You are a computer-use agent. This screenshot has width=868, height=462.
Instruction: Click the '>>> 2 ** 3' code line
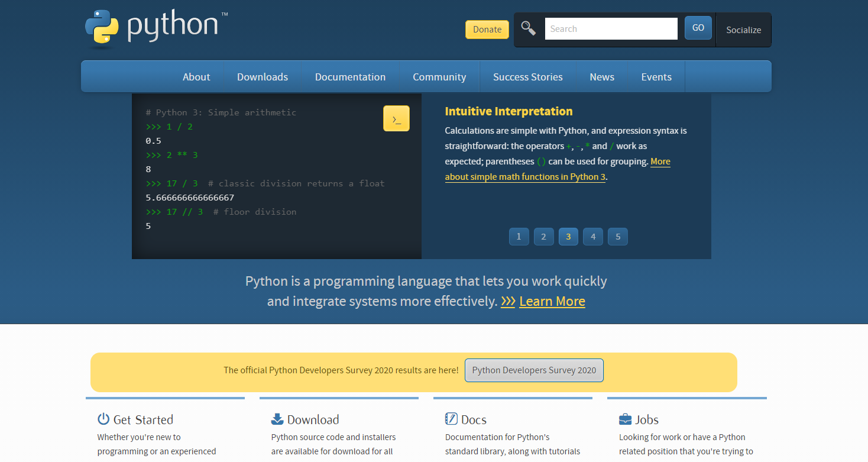point(171,155)
